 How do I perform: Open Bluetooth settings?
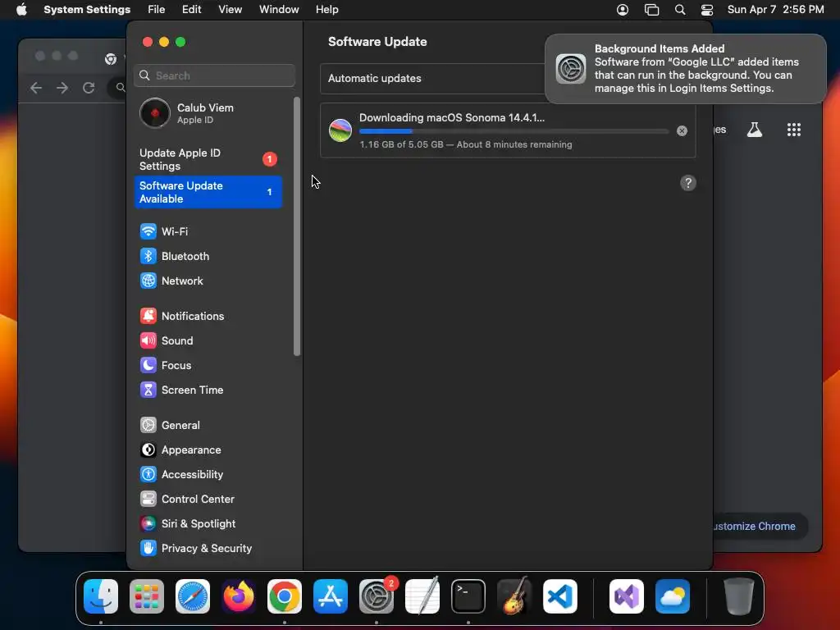(208, 256)
